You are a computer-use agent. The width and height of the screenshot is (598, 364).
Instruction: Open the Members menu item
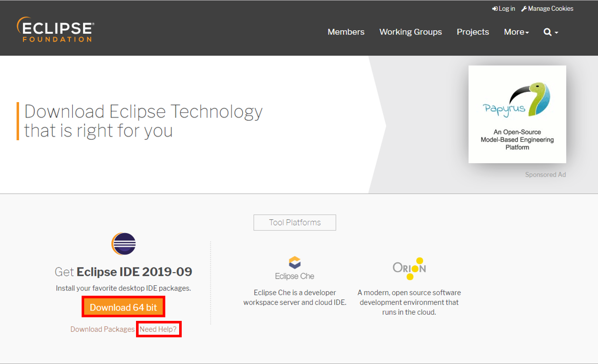coord(346,32)
